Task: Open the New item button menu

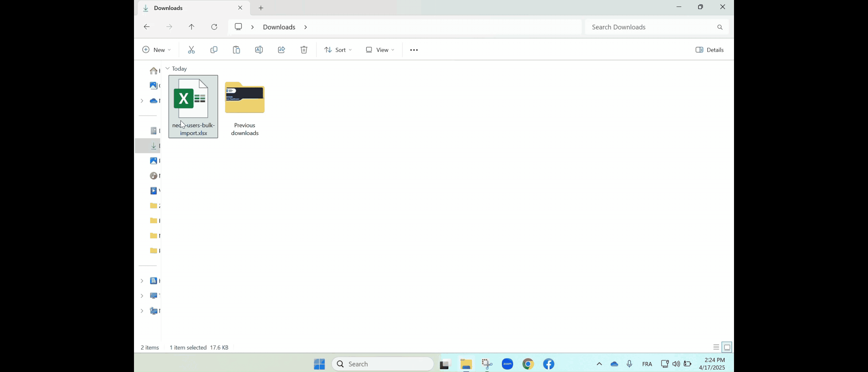Action: pyautogui.click(x=157, y=50)
